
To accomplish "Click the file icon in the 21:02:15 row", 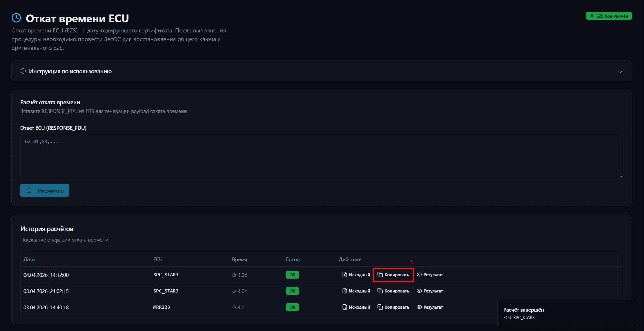I will pos(345,291).
